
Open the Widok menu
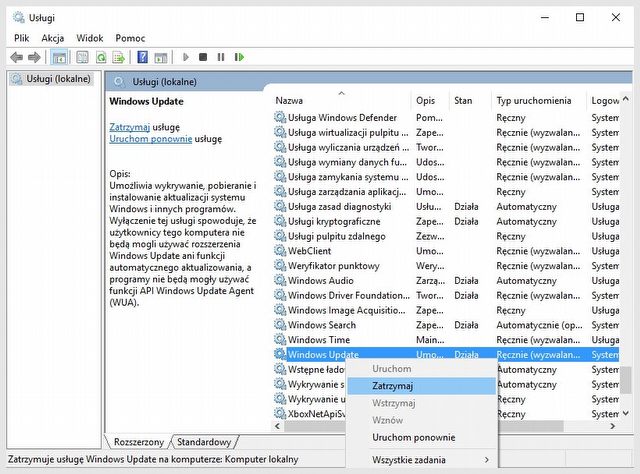click(x=90, y=38)
